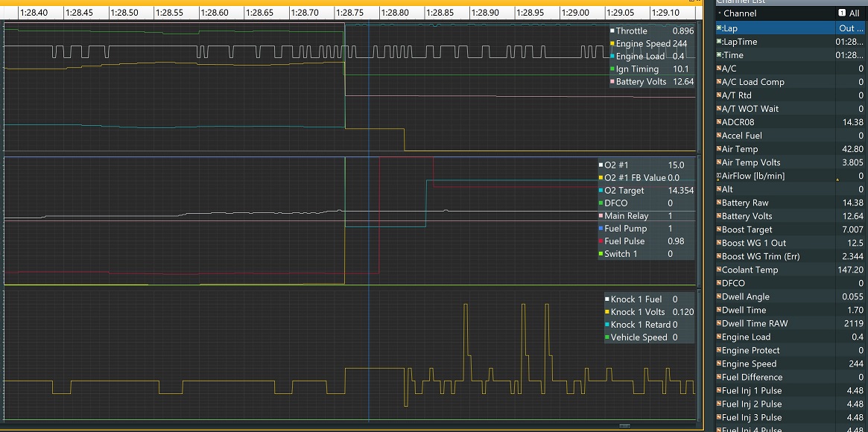Click the Boost WG 1 Out channel row
Screen dimensions: 868x432
point(791,243)
